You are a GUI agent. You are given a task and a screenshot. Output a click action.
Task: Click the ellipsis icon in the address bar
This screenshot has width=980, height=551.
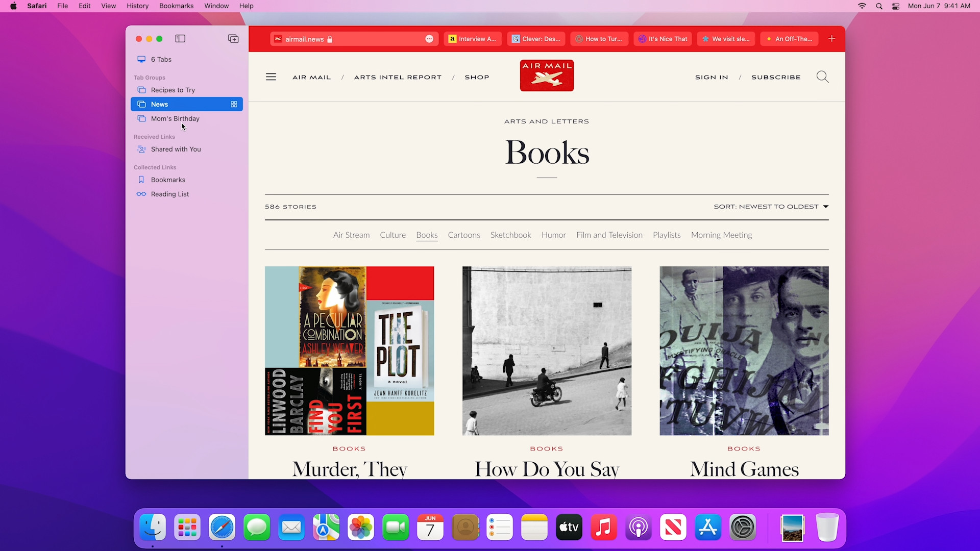429,39
